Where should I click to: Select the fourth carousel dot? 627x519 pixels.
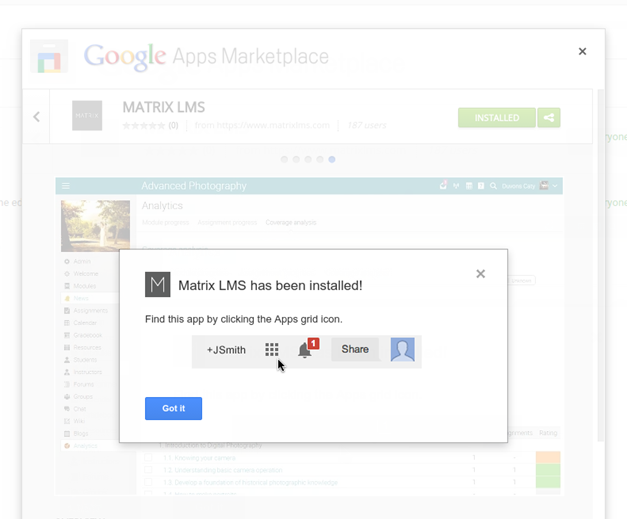[320, 159]
